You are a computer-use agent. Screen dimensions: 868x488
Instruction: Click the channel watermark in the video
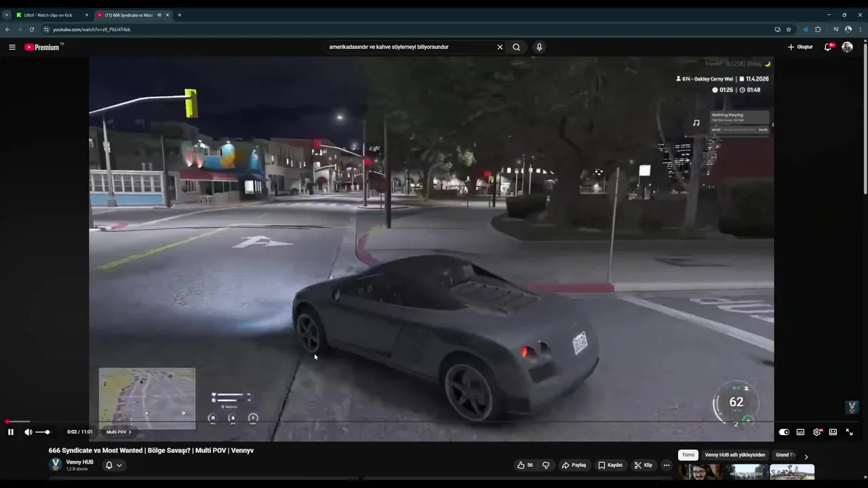point(852,407)
